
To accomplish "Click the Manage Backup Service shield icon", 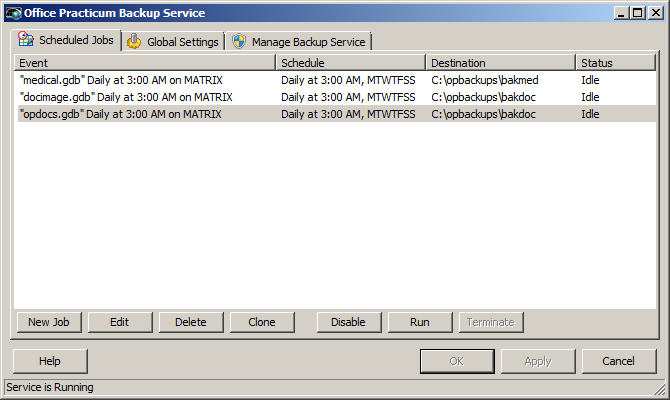I will [239, 41].
